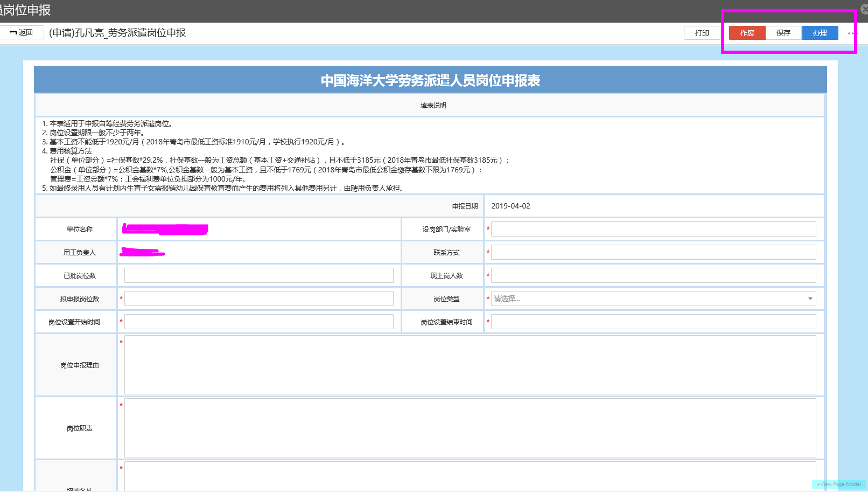Submit using the blue 办理 button

820,33
